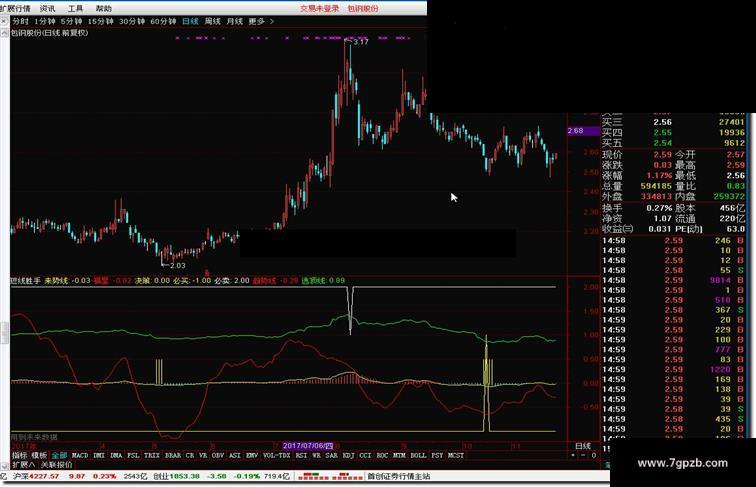Apply the MACD indicator
This screenshot has width=756, height=487.
point(80,455)
